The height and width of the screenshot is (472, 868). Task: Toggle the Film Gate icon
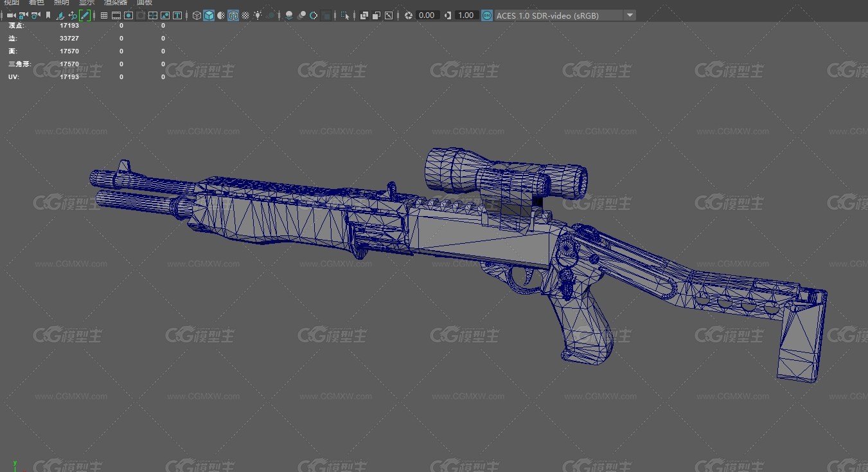click(x=116, y=15)
